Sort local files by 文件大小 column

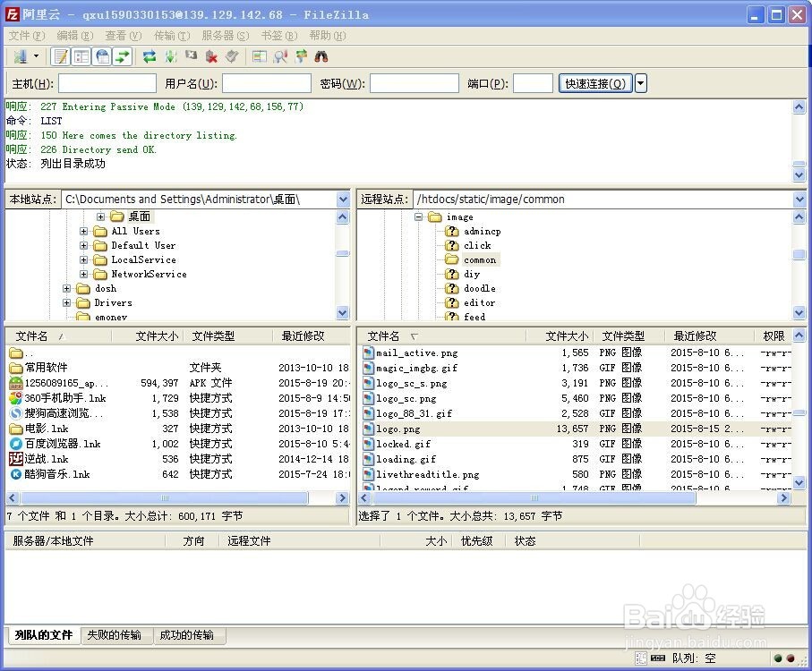click(x=148, y=336)
